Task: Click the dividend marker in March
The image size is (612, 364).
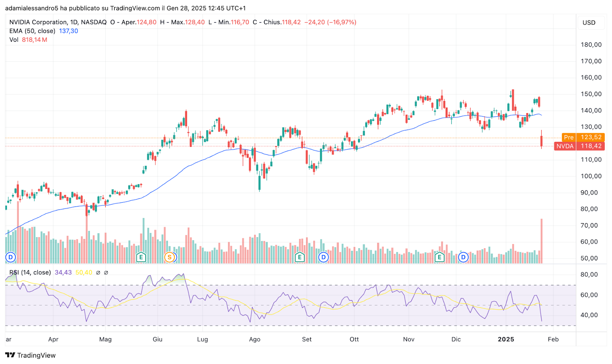Action: [11, 257]
